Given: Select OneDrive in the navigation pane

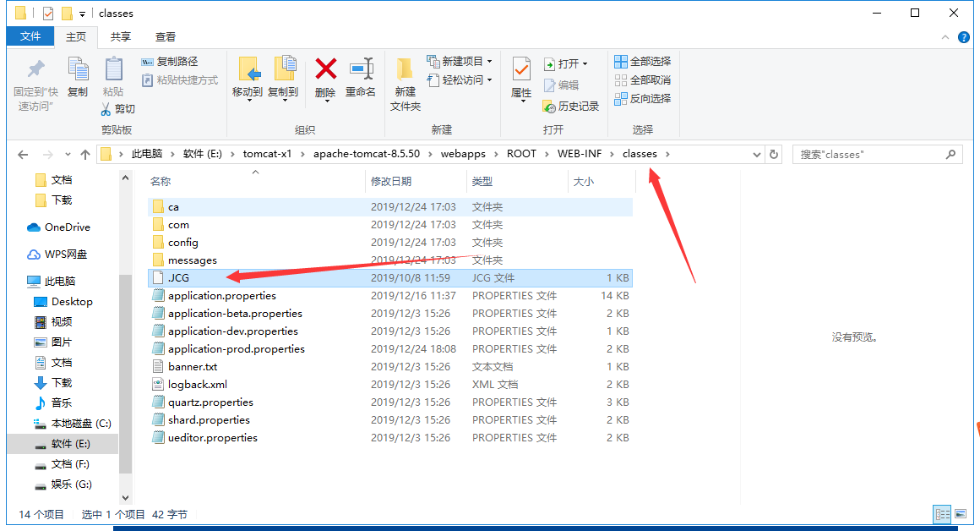Looking at the screenshot, I should click(x=59, y=227).
